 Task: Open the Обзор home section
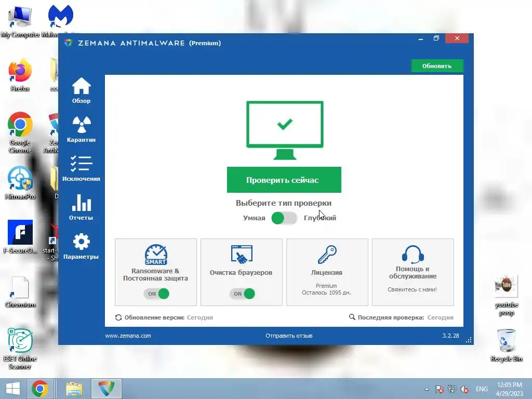tap(81, 90)
